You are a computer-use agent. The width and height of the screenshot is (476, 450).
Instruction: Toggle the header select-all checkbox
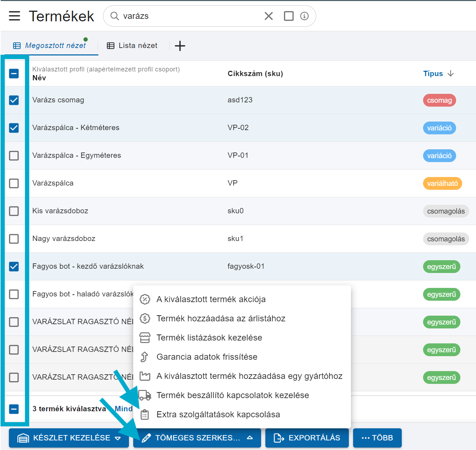[x=14, y=74]
